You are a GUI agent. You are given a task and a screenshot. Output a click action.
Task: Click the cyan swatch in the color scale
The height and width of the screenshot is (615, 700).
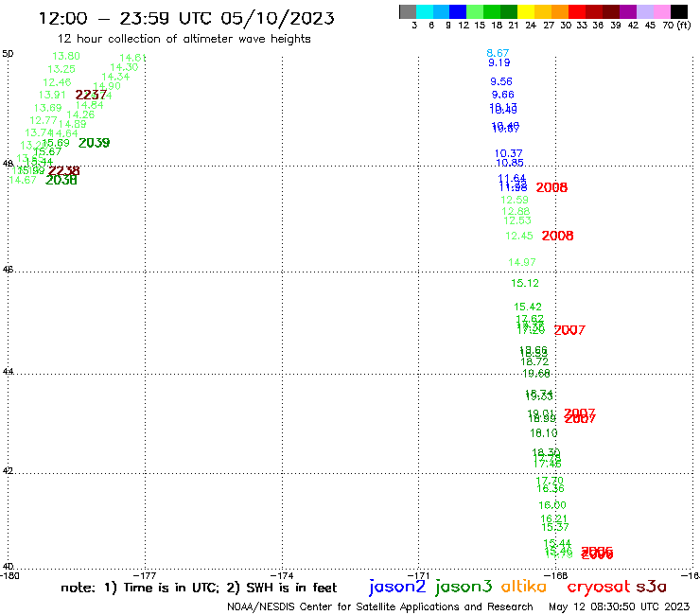coord(425,11)
